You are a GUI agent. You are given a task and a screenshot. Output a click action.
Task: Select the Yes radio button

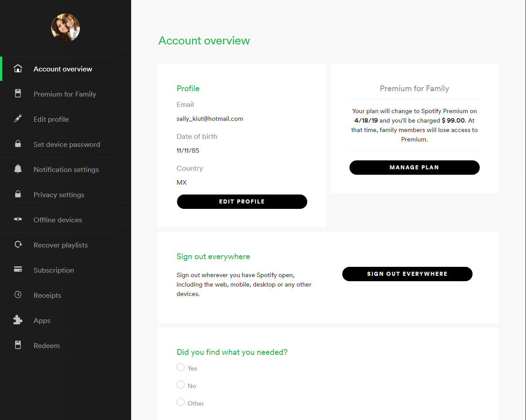click(181, 367)
